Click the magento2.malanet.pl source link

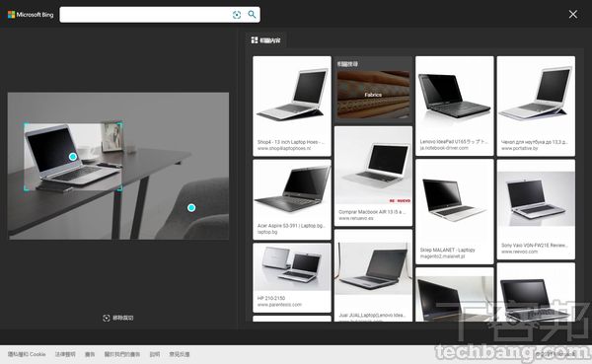442,256
